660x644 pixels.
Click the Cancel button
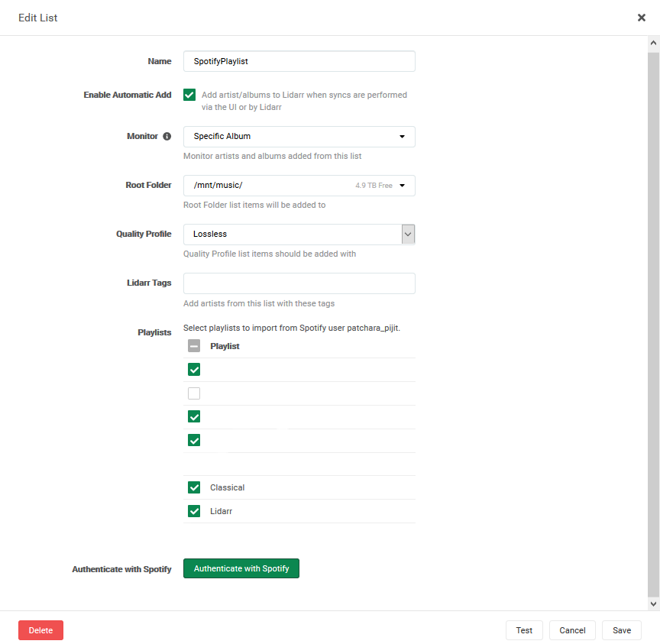(x=572, y=630)
